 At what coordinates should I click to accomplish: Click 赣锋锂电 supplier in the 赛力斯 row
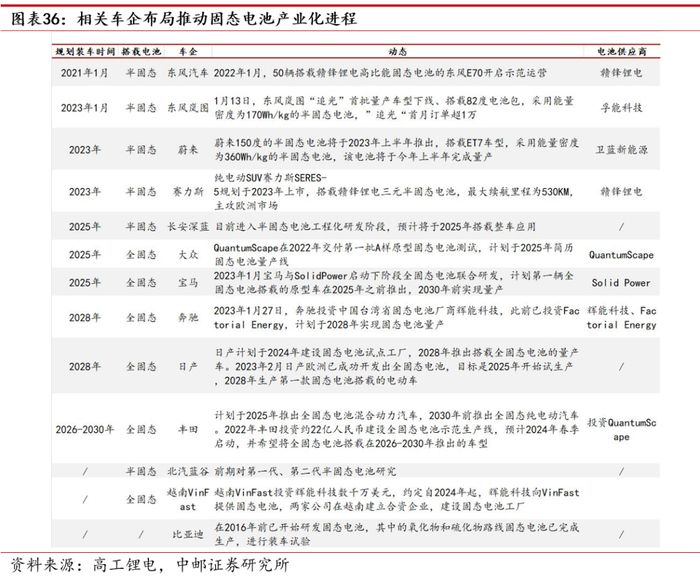click(621, 192)
